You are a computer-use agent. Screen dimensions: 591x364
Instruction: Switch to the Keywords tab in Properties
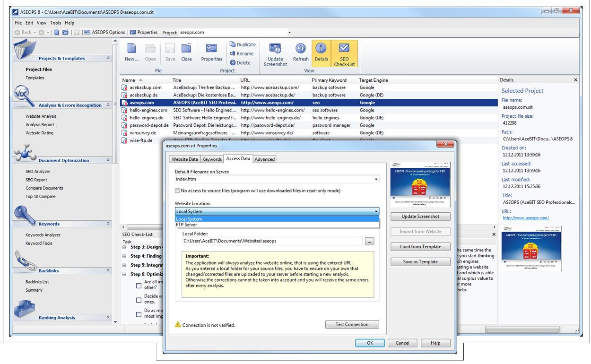pyautogui.click(x=212, y=159)
